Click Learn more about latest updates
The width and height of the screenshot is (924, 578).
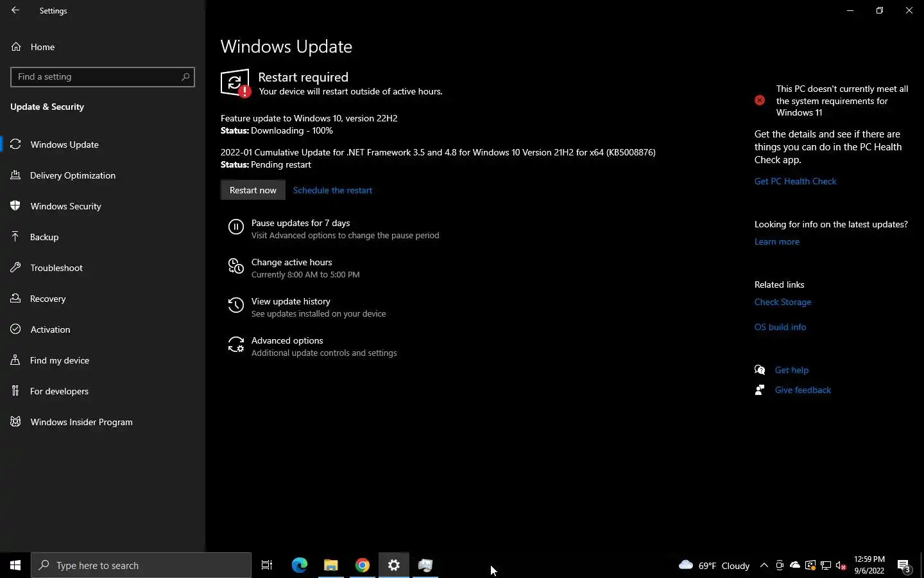[x=776, y=241]
